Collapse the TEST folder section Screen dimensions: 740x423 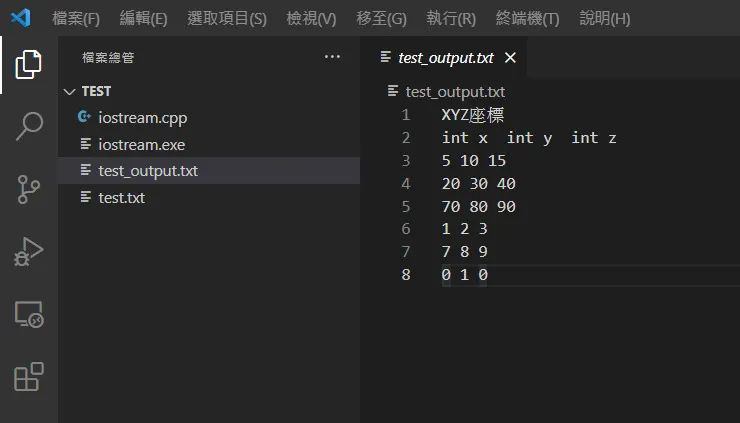[x=209, y=91]
